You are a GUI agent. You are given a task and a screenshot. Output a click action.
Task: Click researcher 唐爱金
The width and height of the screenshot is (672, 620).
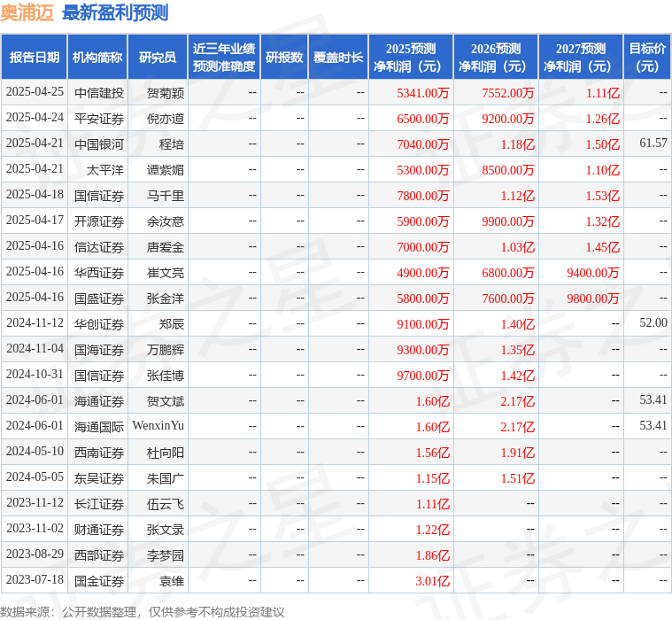coord(166,247)
